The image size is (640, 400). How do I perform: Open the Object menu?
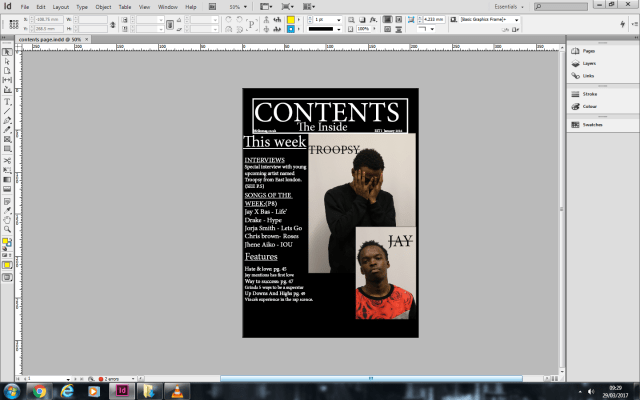coord(102,7)
